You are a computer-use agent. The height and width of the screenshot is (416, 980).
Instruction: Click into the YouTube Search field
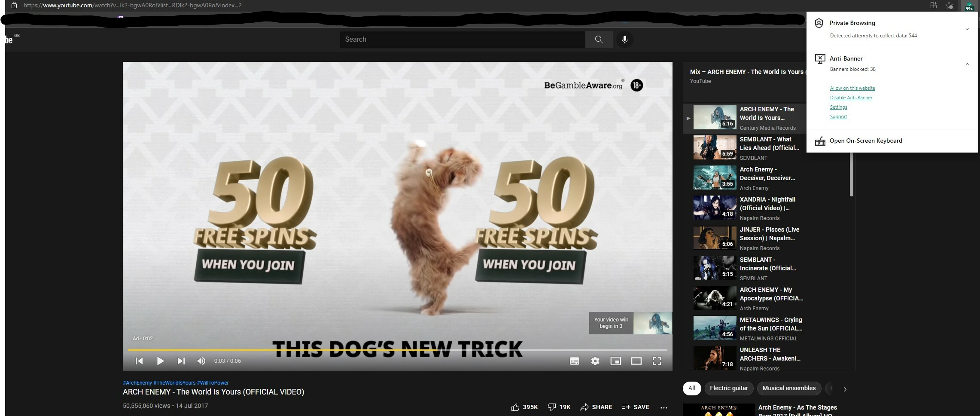(x=463, y=40)
